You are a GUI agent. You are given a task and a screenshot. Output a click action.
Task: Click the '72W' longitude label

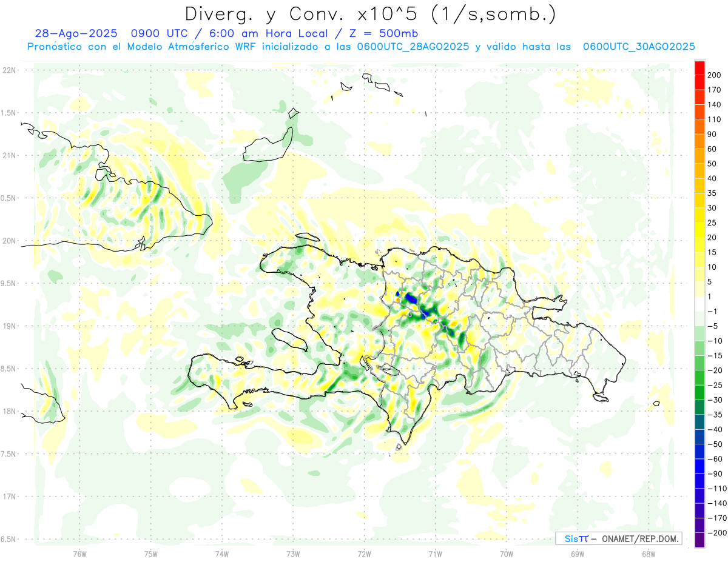click(364, 554)
